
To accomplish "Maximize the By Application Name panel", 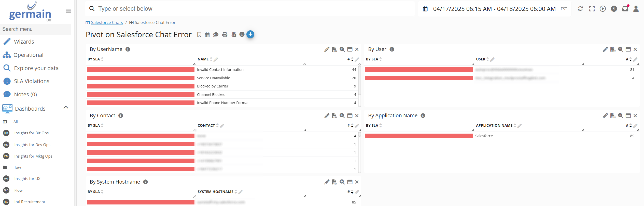I will click(628, 116).
